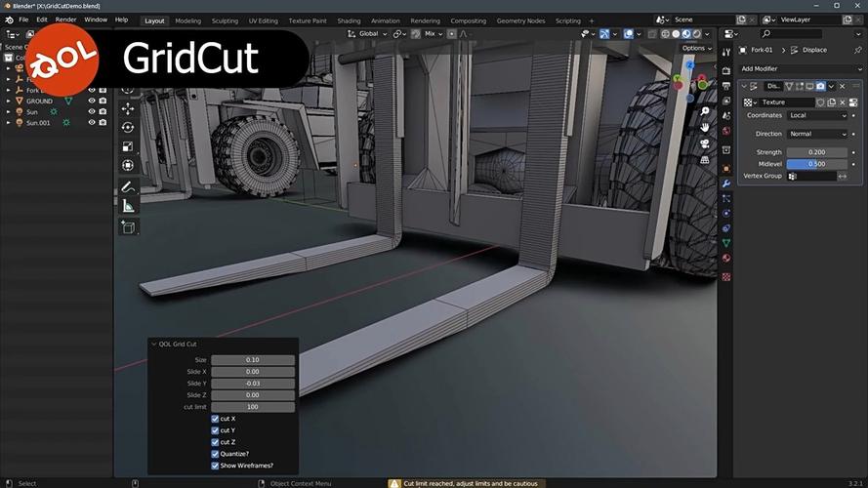The image size is (868, 488).
Task: Switch to the Geometry Nodes workspace tab
Action: [521, 21]
